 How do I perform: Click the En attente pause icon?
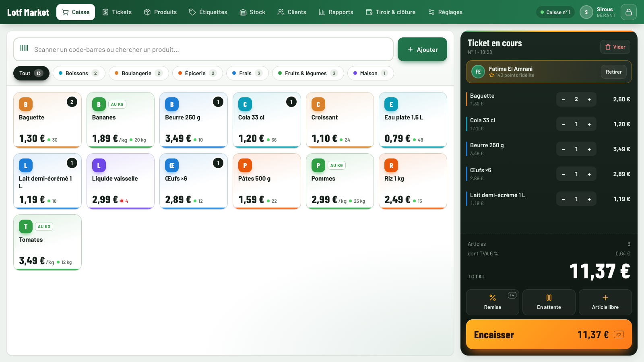pos(549,298)
